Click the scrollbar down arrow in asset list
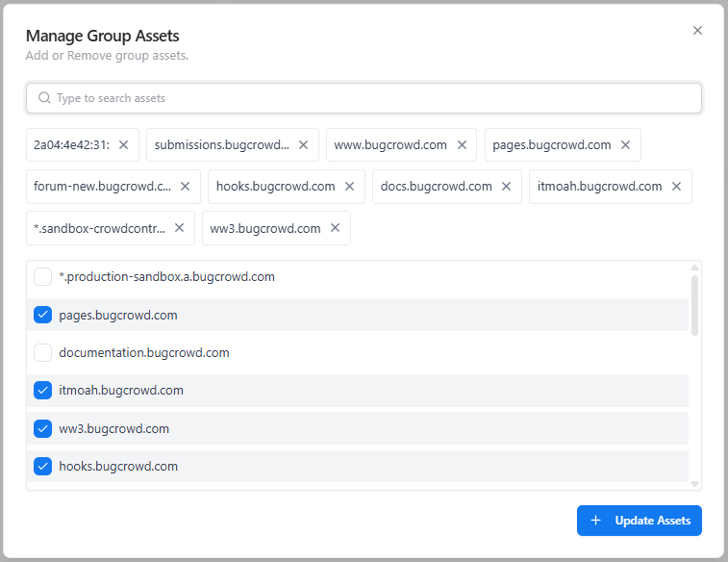The height and width of the screenshot is (562, 728). coord(694,484)
